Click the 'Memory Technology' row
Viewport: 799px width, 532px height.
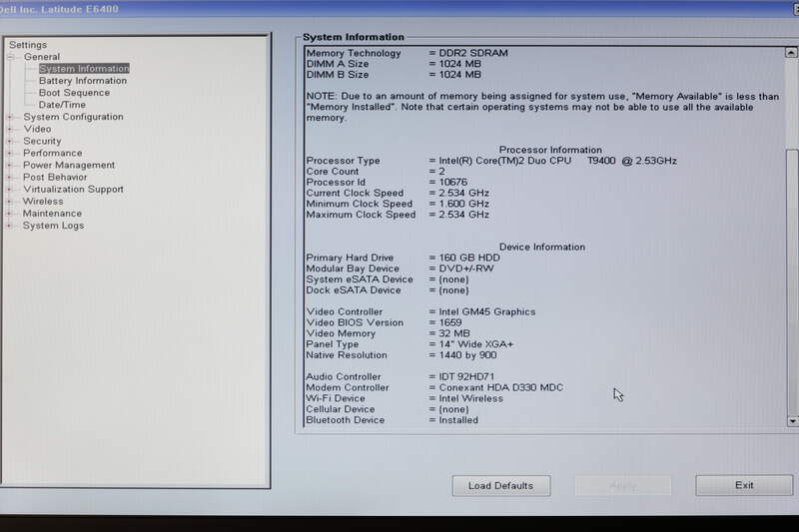[406, 53]
